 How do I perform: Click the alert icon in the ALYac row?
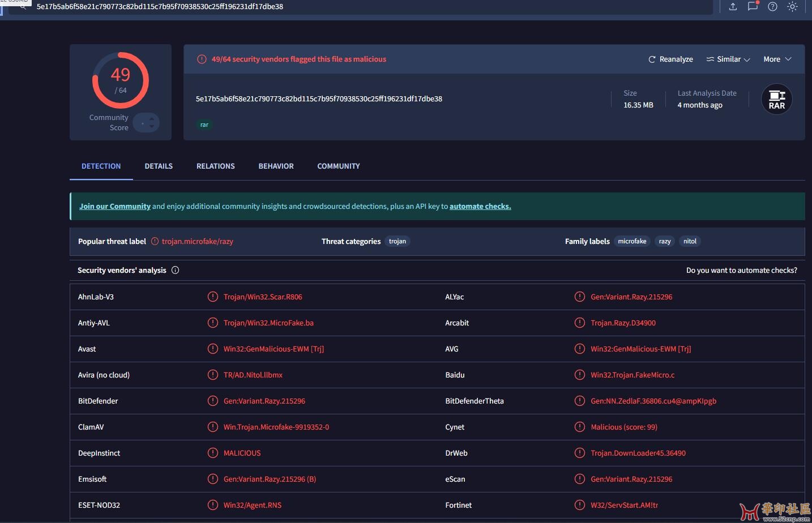point(580,297)
